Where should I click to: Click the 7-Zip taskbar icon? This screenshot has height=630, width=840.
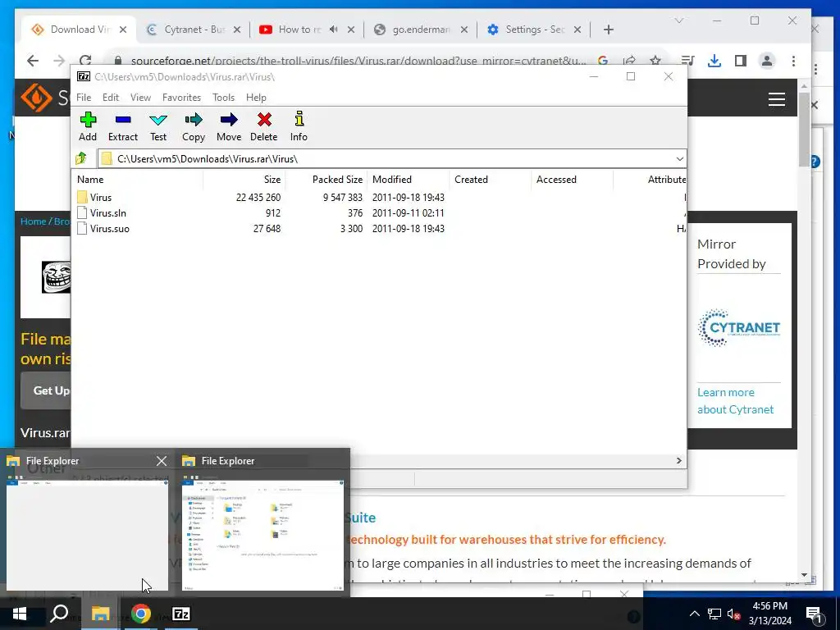[181, 614]
